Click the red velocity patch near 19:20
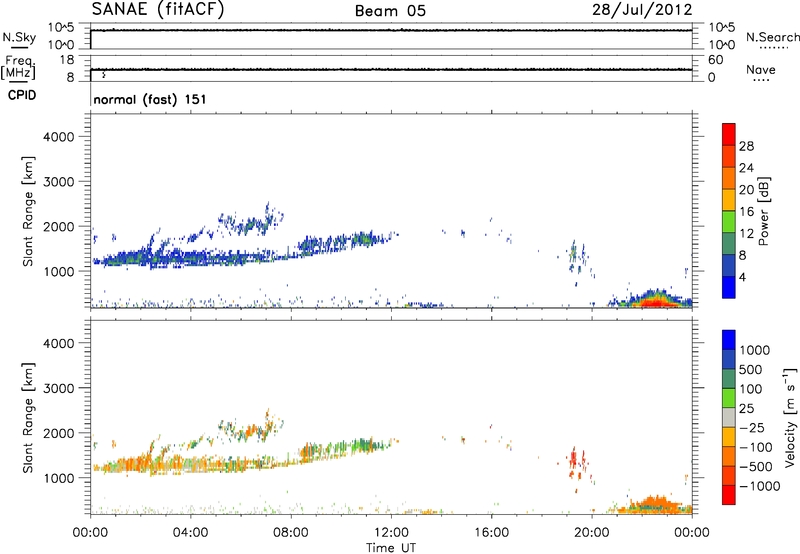The width and height of the screenshot is (800, 554). [573, 460]
